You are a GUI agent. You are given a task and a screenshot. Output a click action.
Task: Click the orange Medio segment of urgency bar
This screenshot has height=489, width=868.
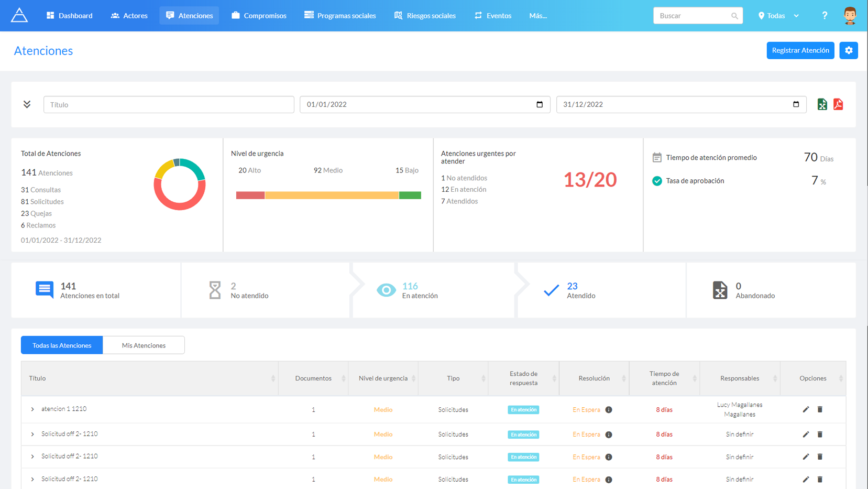tap(332, 195)
